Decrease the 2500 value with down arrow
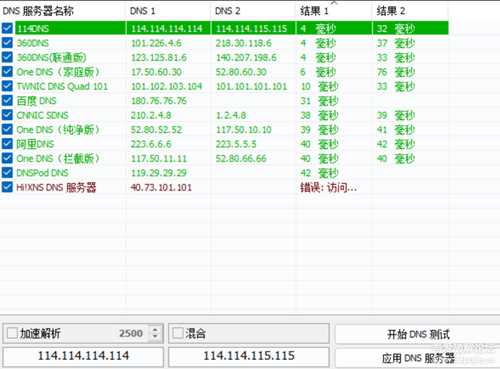500x369 pixels. 155,336
